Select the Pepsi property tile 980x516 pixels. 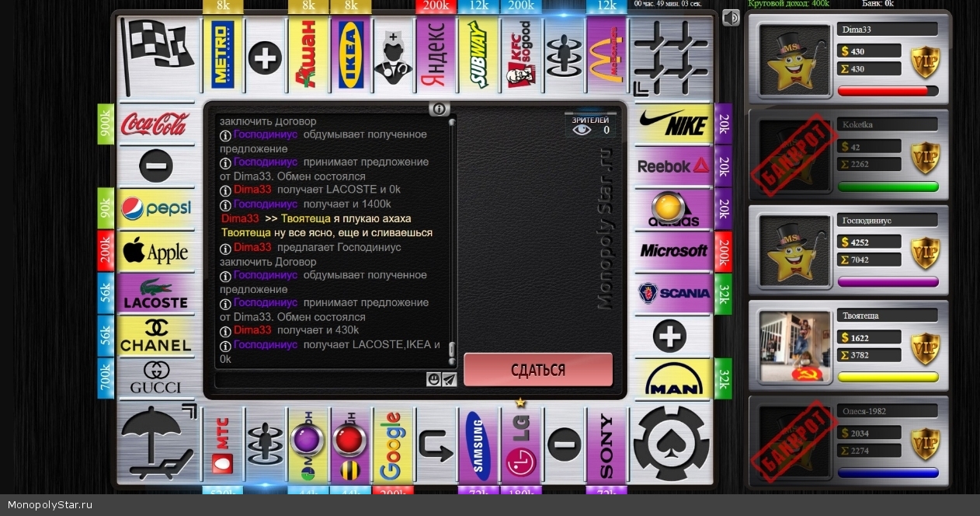point(156,208)
